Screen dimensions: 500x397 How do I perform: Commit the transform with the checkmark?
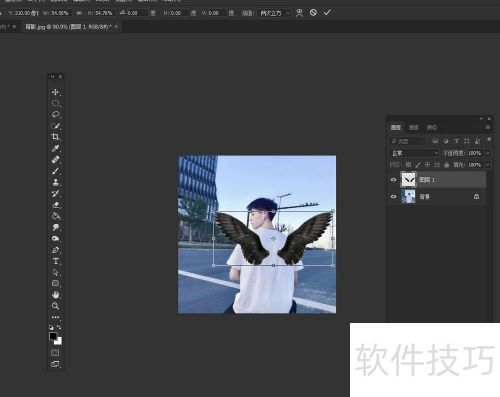(327, 13)
